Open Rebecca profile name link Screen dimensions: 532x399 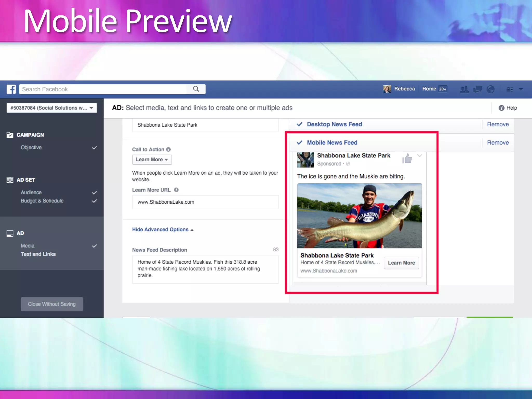[404, 89]
